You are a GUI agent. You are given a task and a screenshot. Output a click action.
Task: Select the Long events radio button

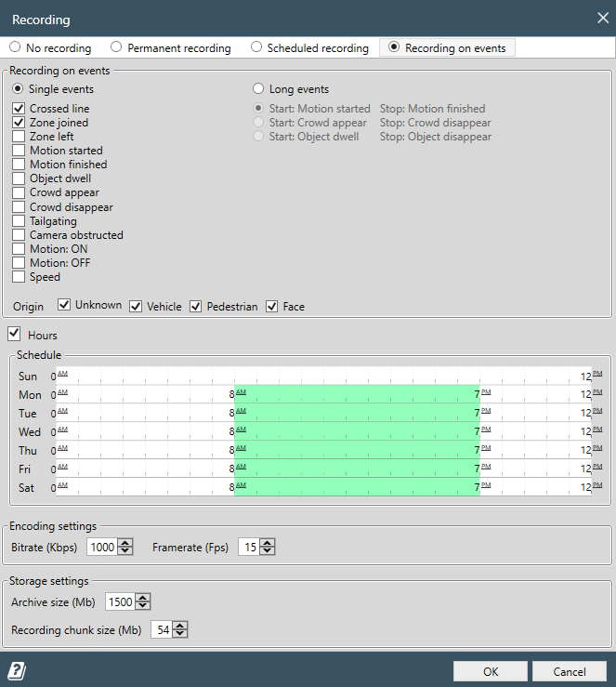[x=258, y=89]
